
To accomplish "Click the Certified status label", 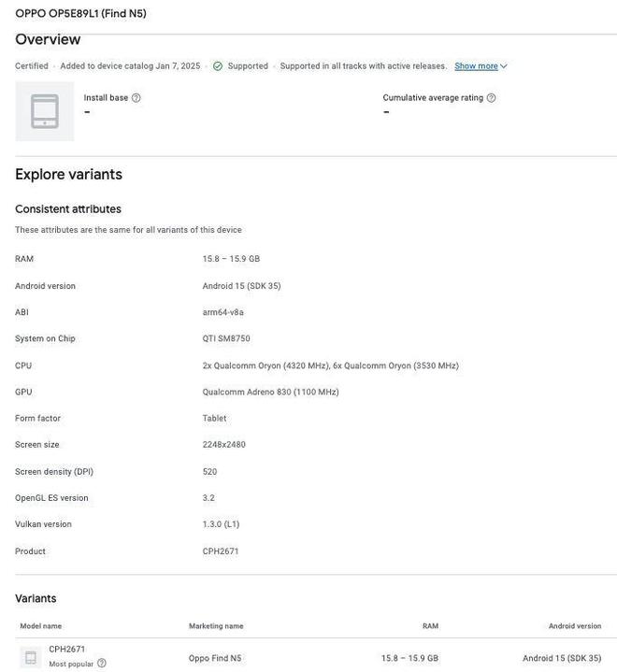I will pyautogui.click(x=32, y=66).
